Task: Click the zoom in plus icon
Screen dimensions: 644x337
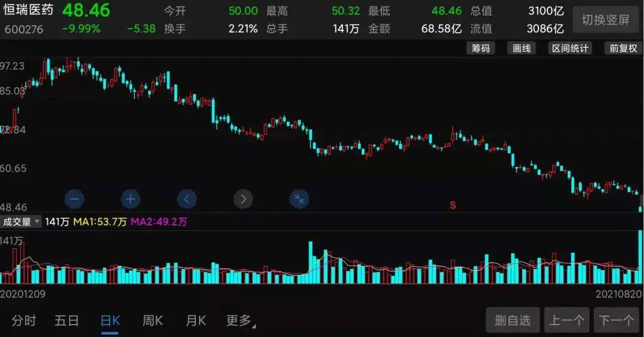Action: click(130, 199)
